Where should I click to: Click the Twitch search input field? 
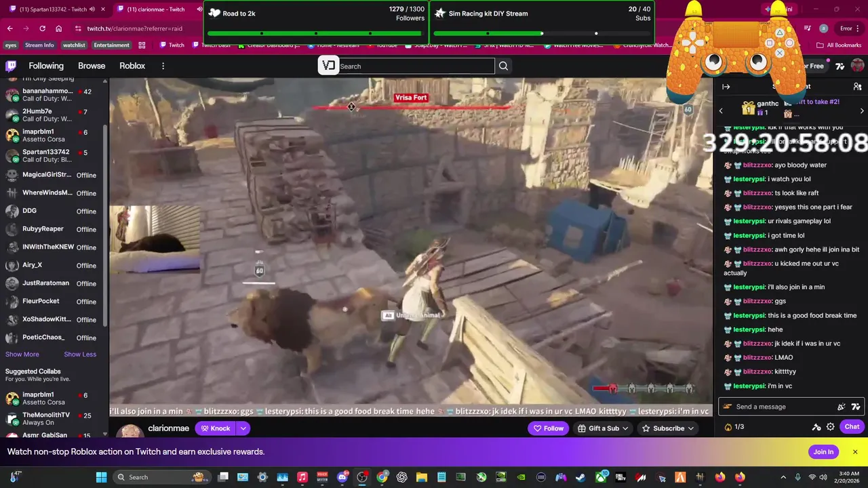click(416, 66)
